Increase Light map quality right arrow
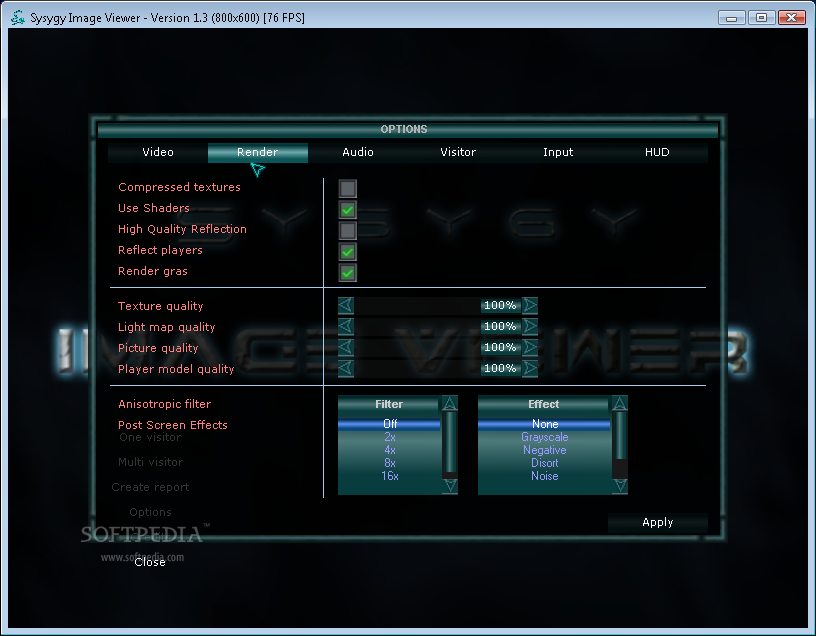The image size is (816, 636). pos(530,326)
